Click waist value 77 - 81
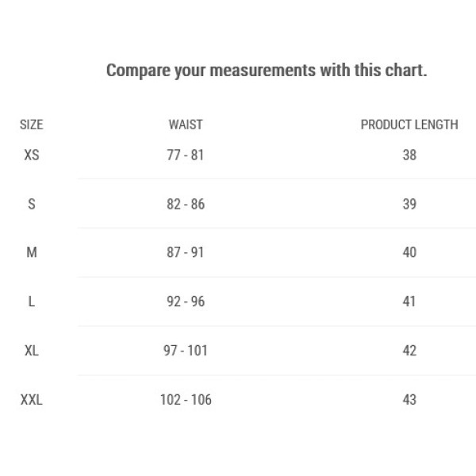Screen dimensions: 476x476 pos(186,155)
